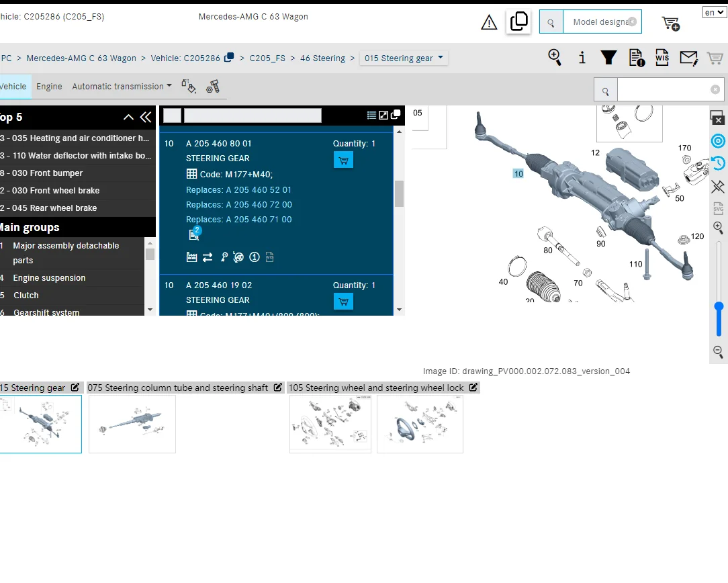Viewport: 728px width, 583px height.
Task: Click the list view icon above parts list
Action: click(371, 115)
